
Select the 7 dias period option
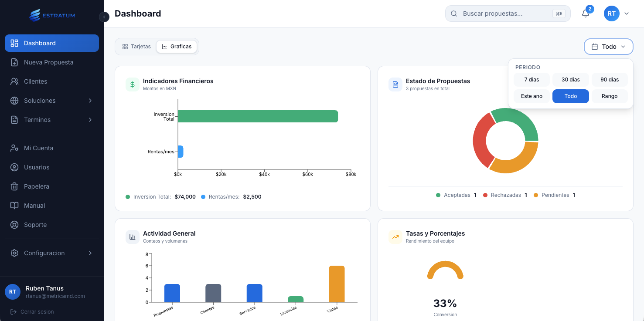(532, 79)
